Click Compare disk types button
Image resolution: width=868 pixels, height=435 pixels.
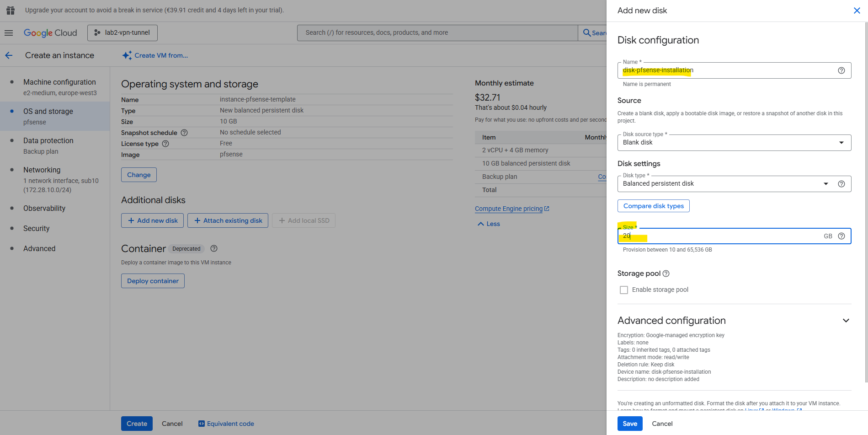(x=653, y=206)
